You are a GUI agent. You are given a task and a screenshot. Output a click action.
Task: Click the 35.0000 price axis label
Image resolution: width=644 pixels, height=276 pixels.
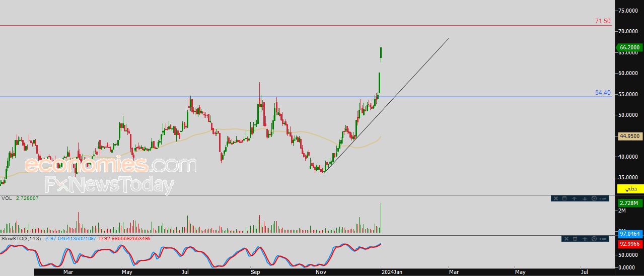click(629, 178)
